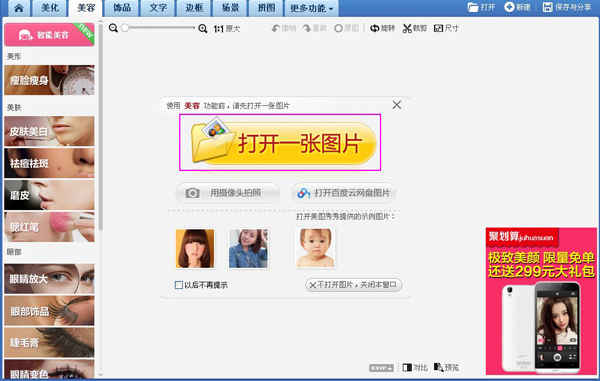600x381 pixels.
Task: Open 眼睛变色 tool
Action: 49,369
